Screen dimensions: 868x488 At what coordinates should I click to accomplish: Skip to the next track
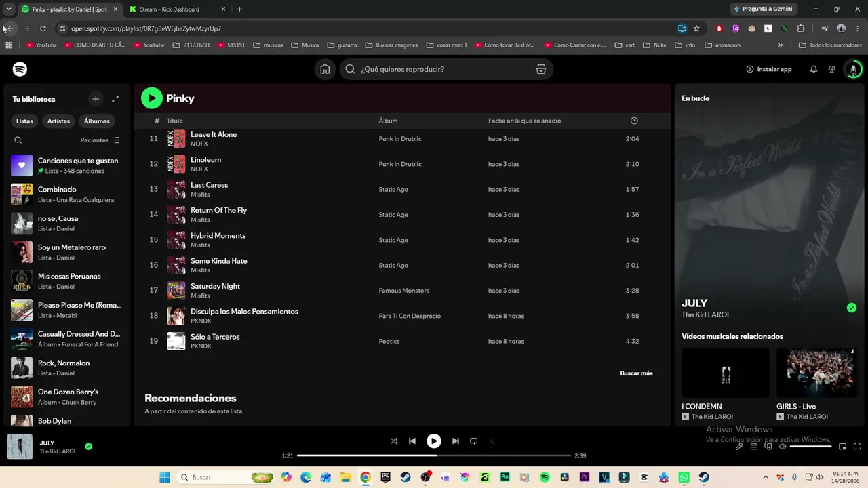pos(456,441)
